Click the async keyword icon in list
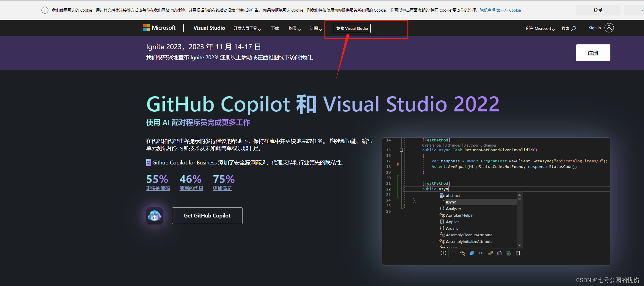This screenshot has width=644, height=286. click(x=442, y=202)
